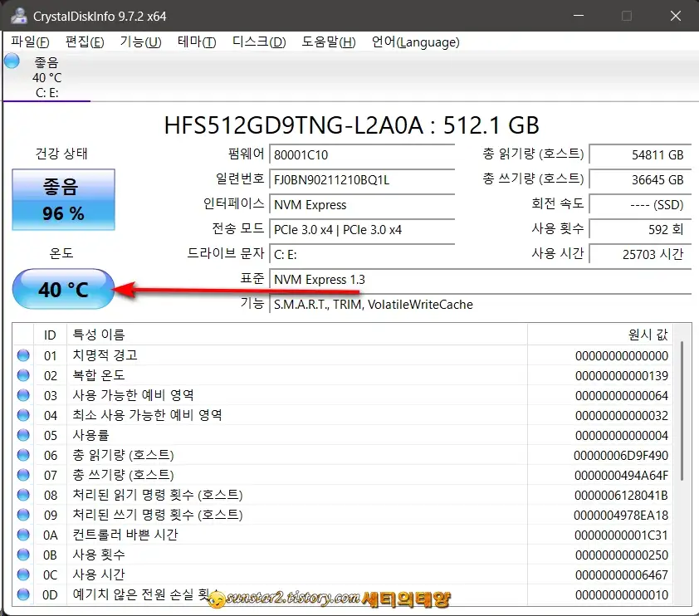Click the blue status orb for ID 0B
699x616 pixels.
click(23, 555)
